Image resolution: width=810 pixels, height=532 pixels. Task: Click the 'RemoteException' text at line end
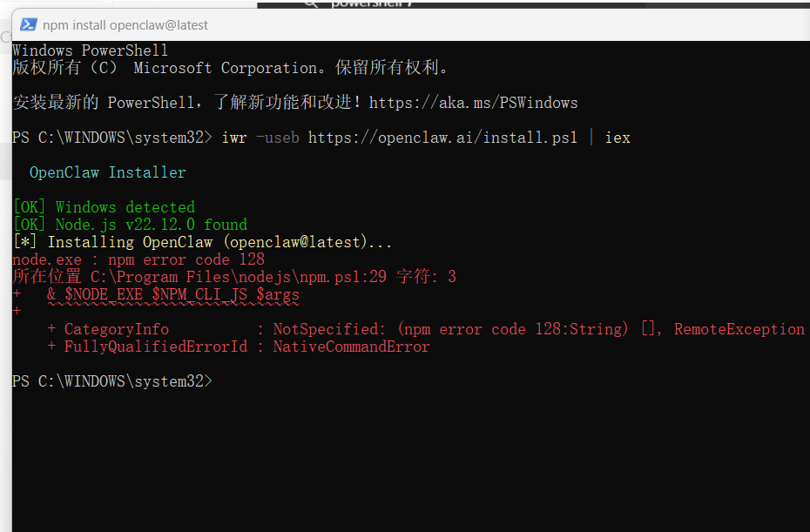739,329
